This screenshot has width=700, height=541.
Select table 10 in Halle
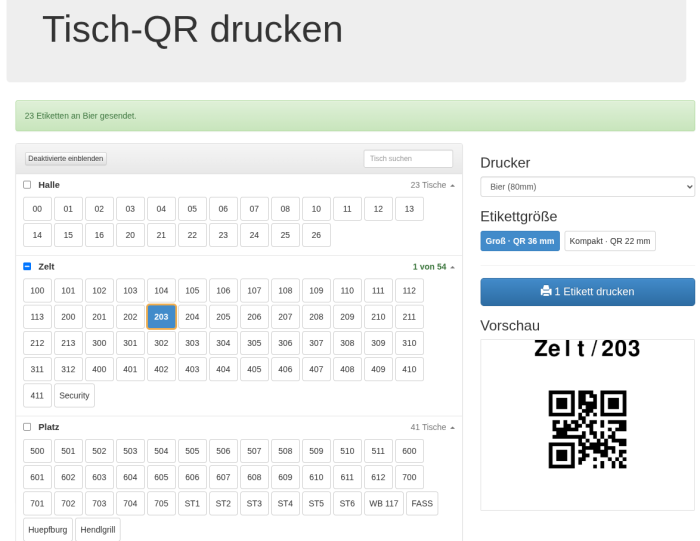pos(316,209)
